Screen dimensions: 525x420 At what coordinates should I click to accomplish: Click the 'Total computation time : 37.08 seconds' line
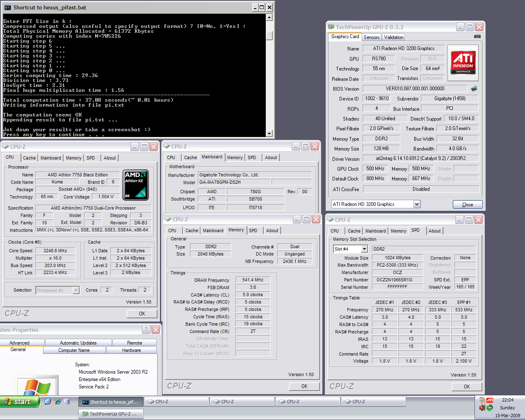click(x=88, y=100)
